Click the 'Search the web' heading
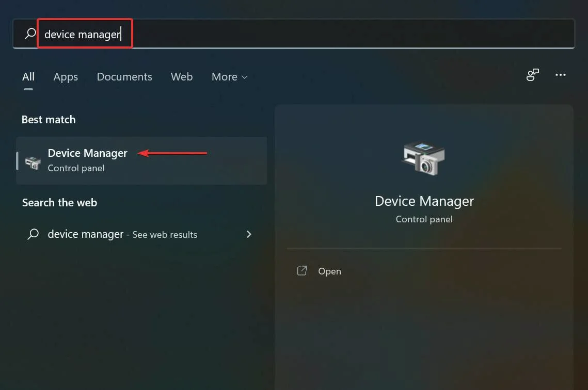 pyautogui.click(x=59, y=203)
